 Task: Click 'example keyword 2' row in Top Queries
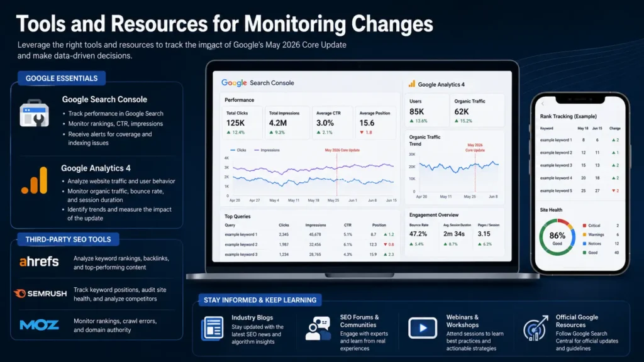coord(309,244)
